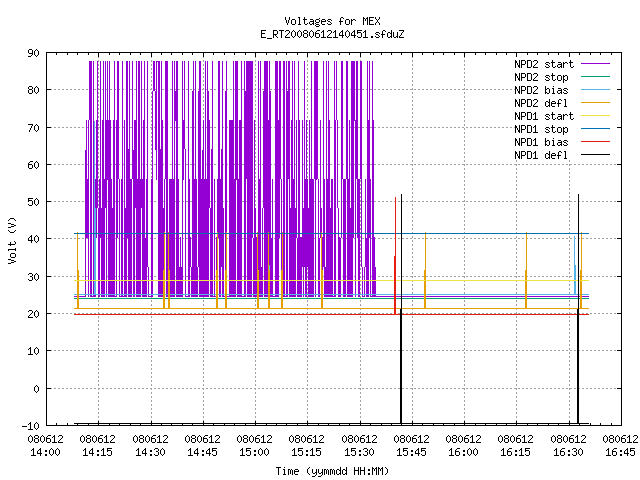
Task: Click the y-axis value 0
Action: [37, 389]
